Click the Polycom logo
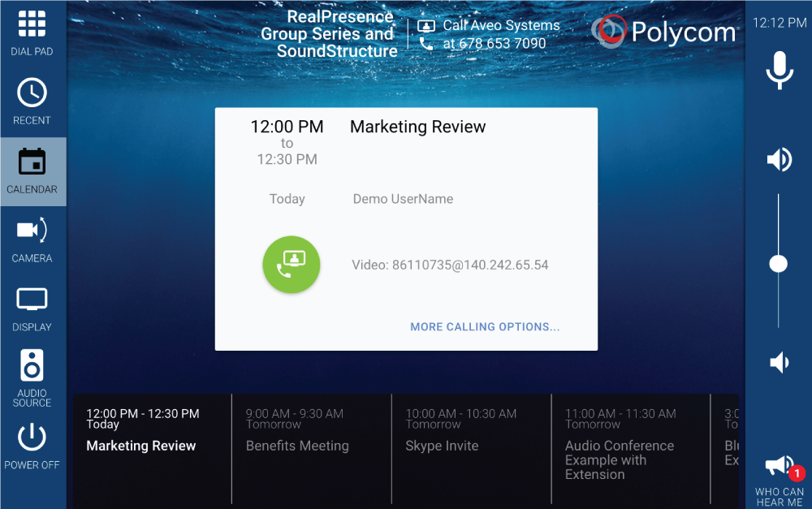This screenshot has width=812, height=509. 663,32
